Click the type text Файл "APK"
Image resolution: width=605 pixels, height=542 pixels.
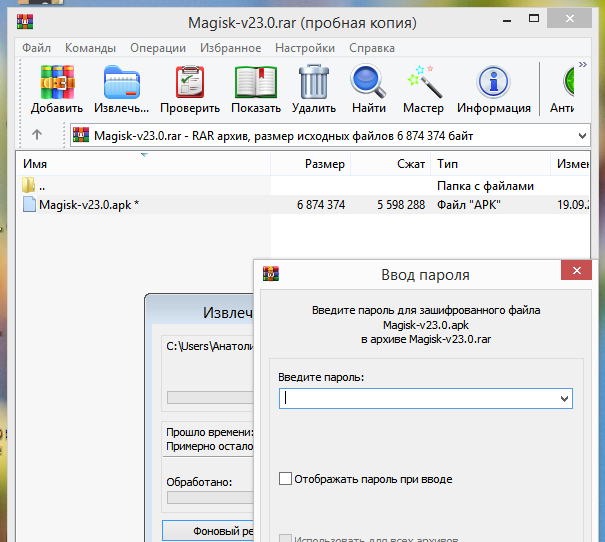pos(468,204)
